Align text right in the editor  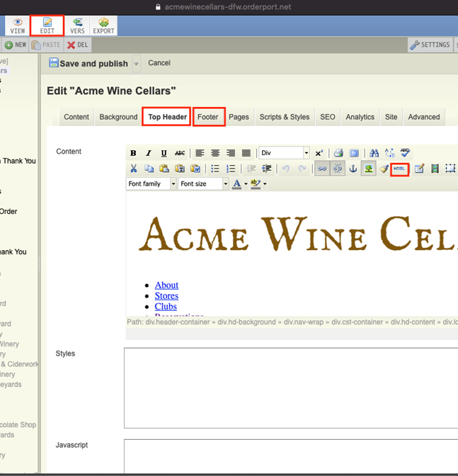pyautogui.click(x=231, y=153)
